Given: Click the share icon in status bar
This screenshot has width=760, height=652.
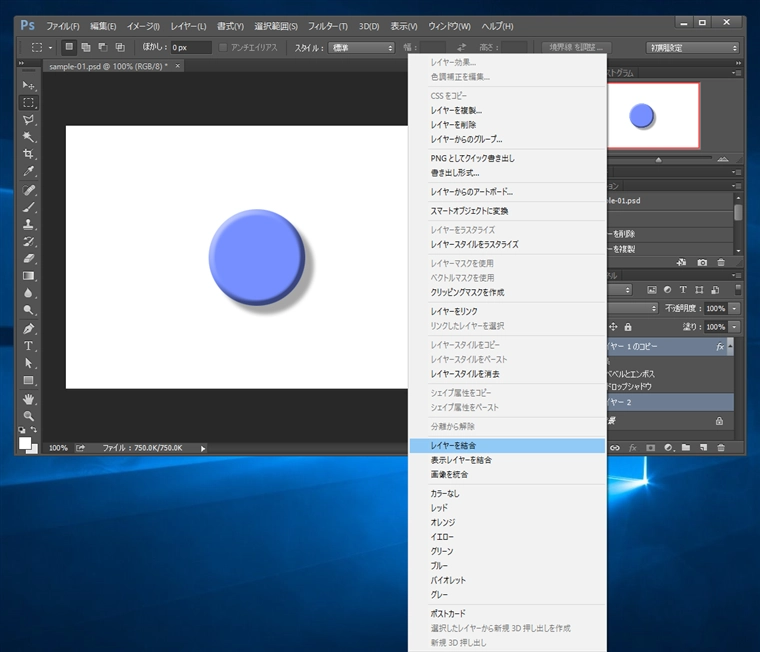Looking at the screenshot, I should (x=80, y=448).
